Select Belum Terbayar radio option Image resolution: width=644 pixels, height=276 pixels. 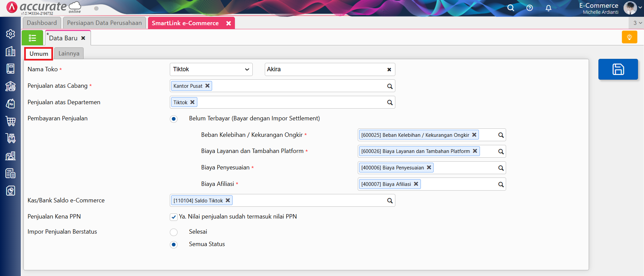point(174,119)
